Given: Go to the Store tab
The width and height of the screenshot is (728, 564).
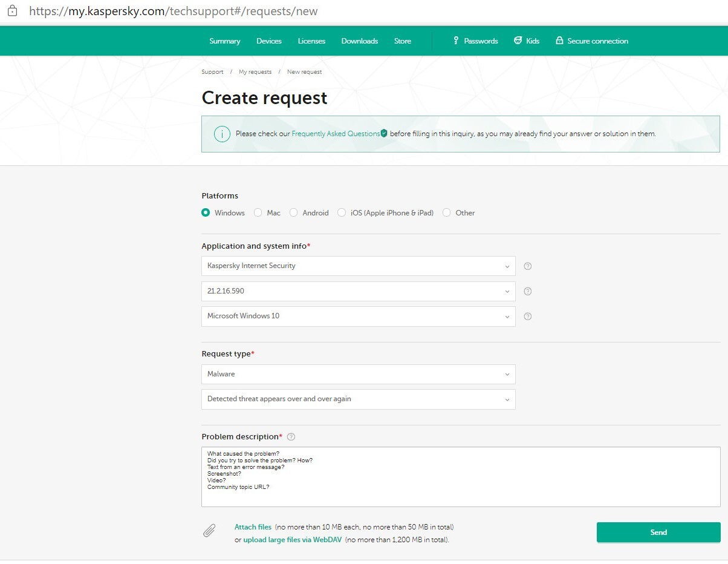Looking at the screenshot, I should click(403, 41).
